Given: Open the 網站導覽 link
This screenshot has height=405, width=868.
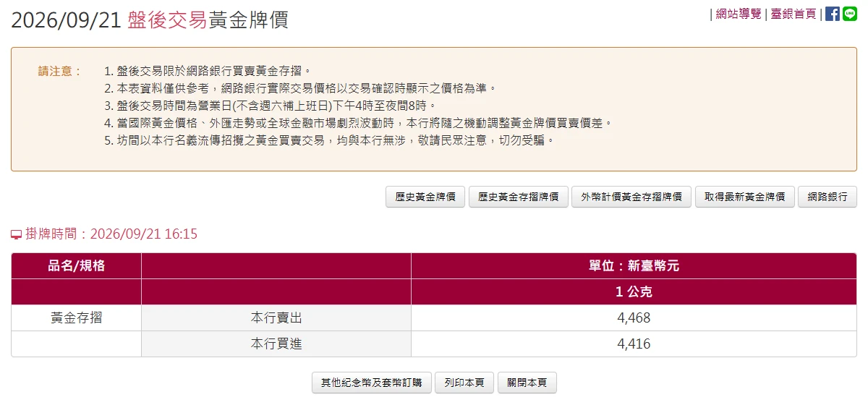Looking at the screenshot, I should point(739,14).
